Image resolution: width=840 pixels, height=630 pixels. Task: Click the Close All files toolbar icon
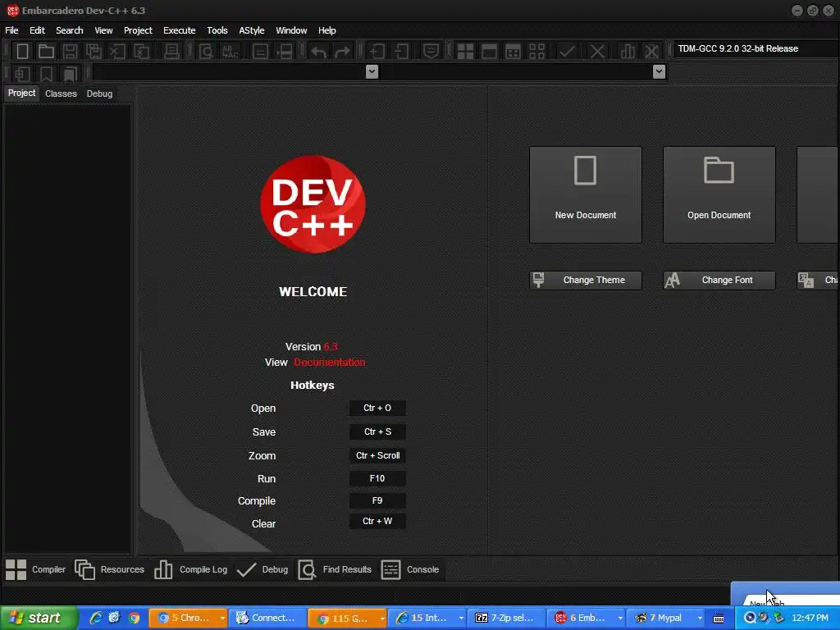click(141, 52)
